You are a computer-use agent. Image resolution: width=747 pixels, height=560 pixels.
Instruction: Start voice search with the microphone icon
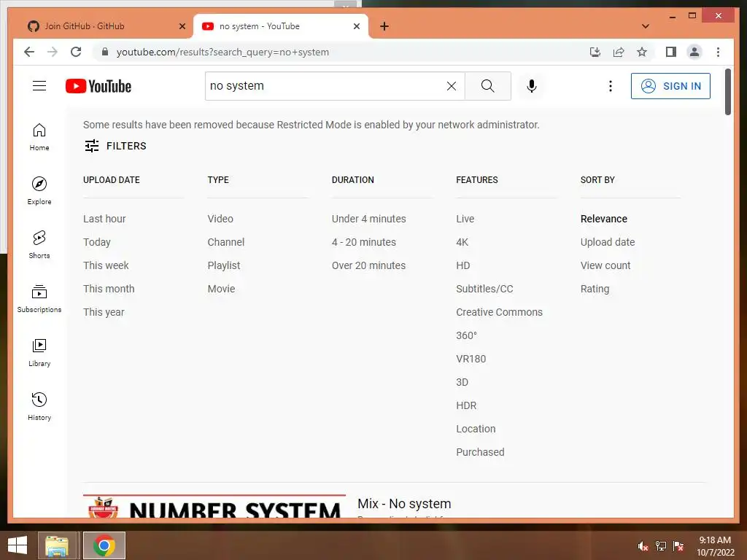click(x=532, y=86)
